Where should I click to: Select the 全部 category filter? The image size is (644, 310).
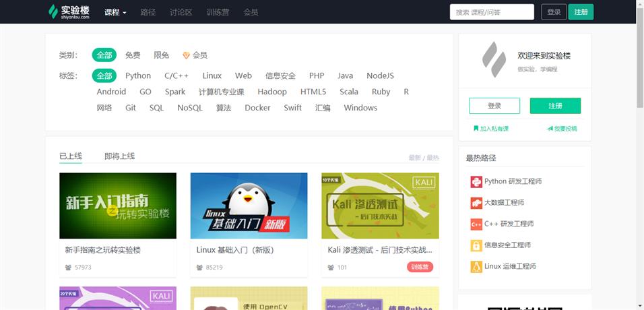pos(104,55)
